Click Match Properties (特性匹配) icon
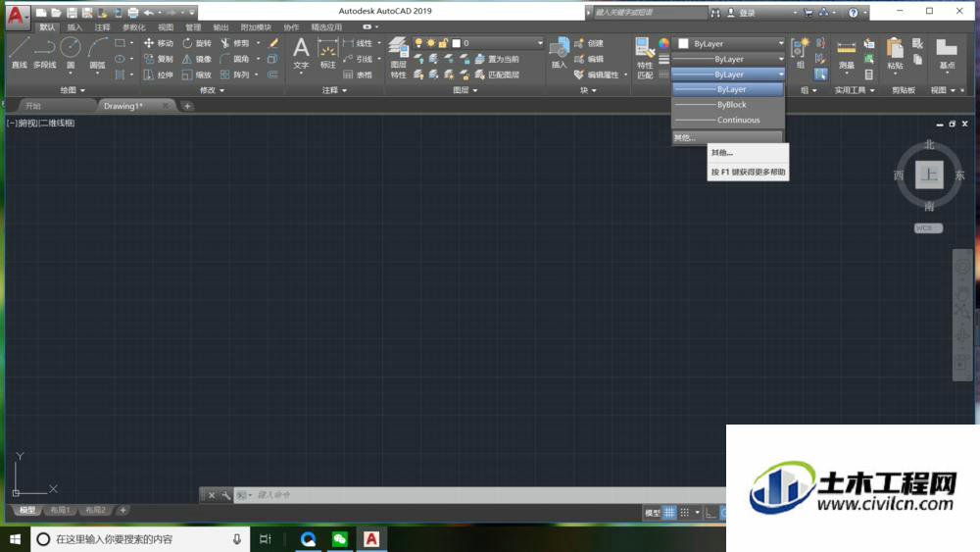 pyautogui.click(x=645, y=58)
